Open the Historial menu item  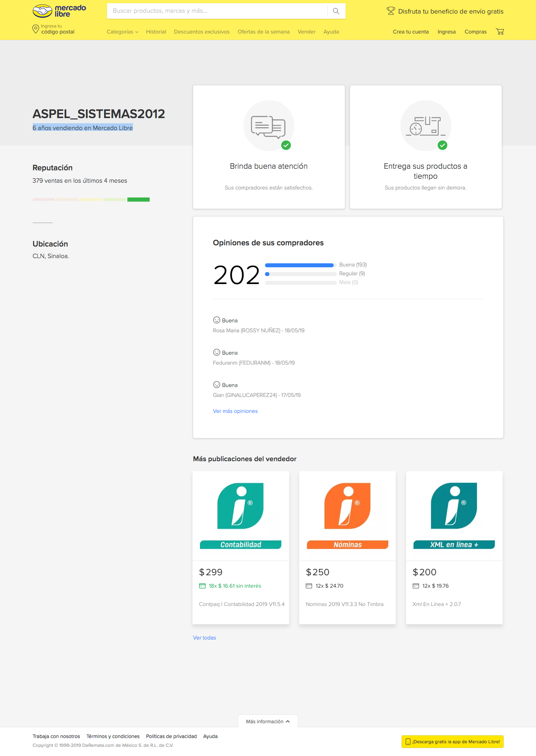(156, 32)
